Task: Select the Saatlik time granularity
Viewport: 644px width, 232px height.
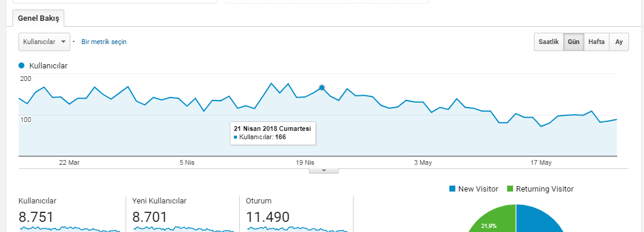Action: click(549, 42)
